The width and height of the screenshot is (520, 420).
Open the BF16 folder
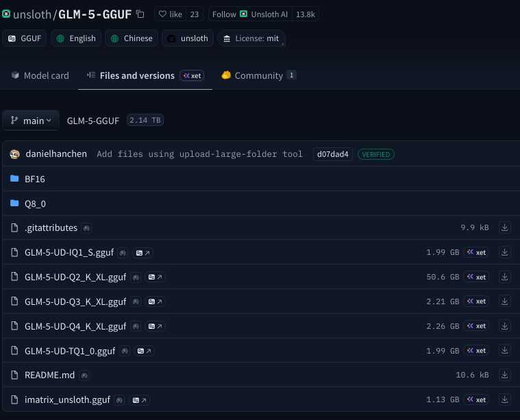pos(35,179)
